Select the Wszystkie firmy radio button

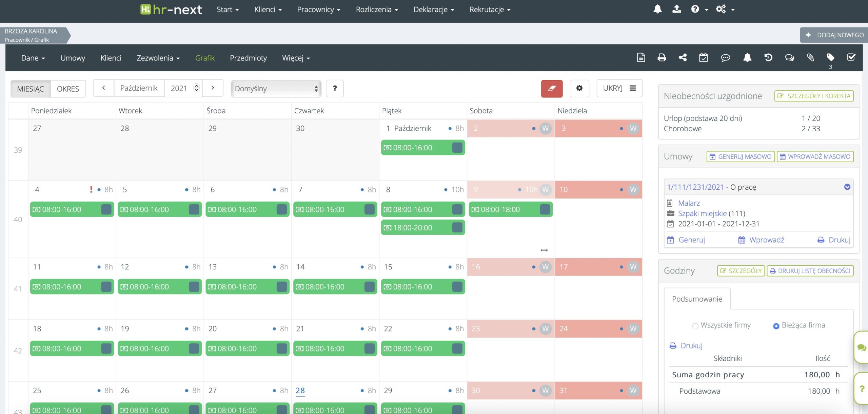tap(695, 326)
